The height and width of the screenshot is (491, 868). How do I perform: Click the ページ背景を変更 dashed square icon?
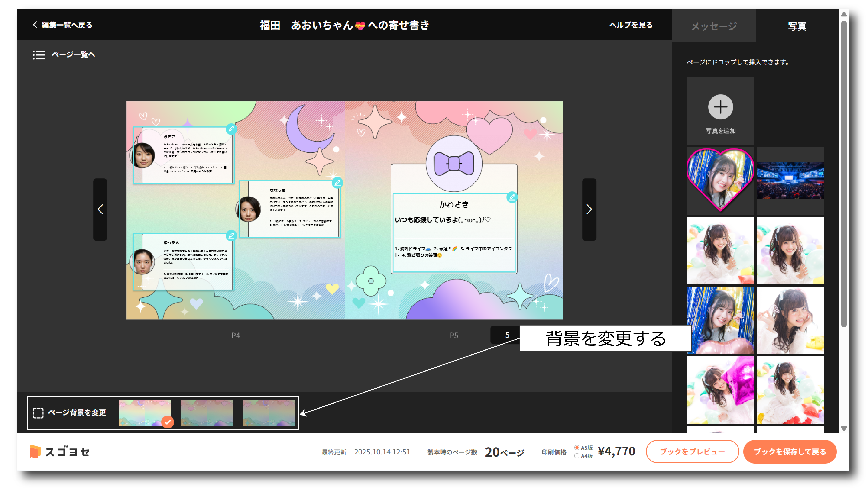pyautogui.click(x=38, y=413)
